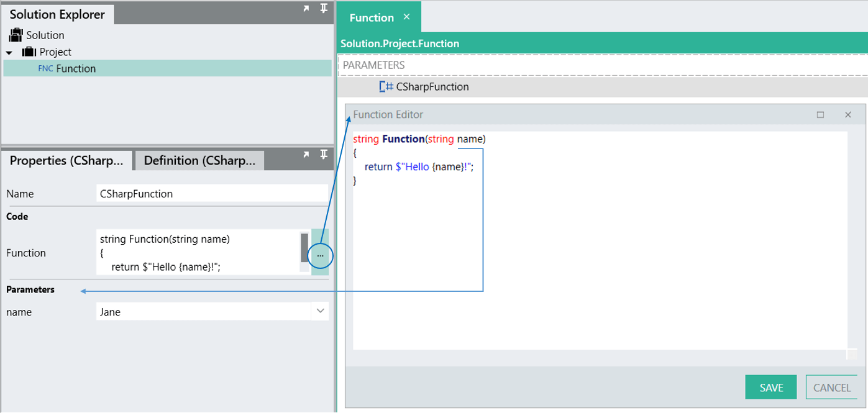Select the CSharpFunction row in designer
This screenshot has height=413, width=868.
coord(601,87)
